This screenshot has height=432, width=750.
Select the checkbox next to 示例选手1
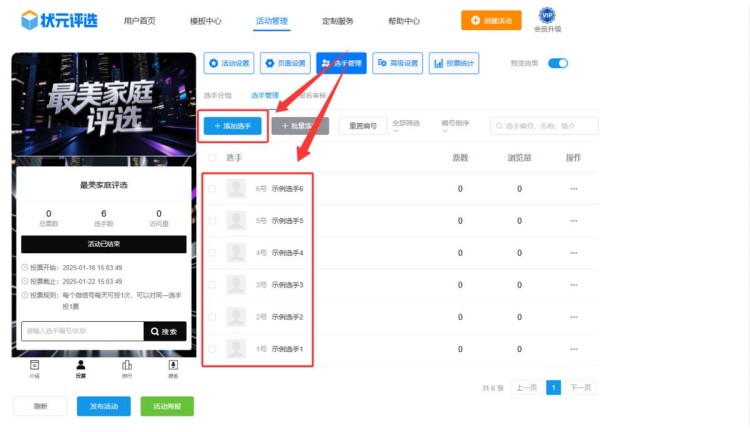pos(211,349)
